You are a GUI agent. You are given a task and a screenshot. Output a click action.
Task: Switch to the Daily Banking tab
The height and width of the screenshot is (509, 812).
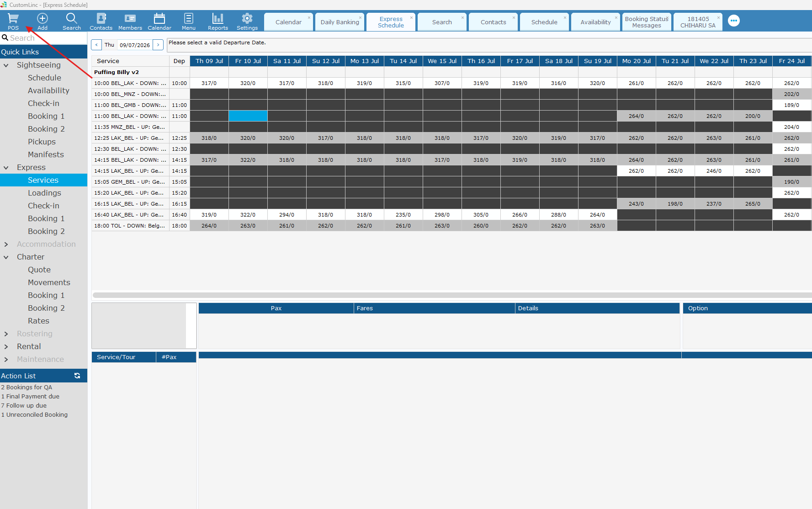click(340, 22)
